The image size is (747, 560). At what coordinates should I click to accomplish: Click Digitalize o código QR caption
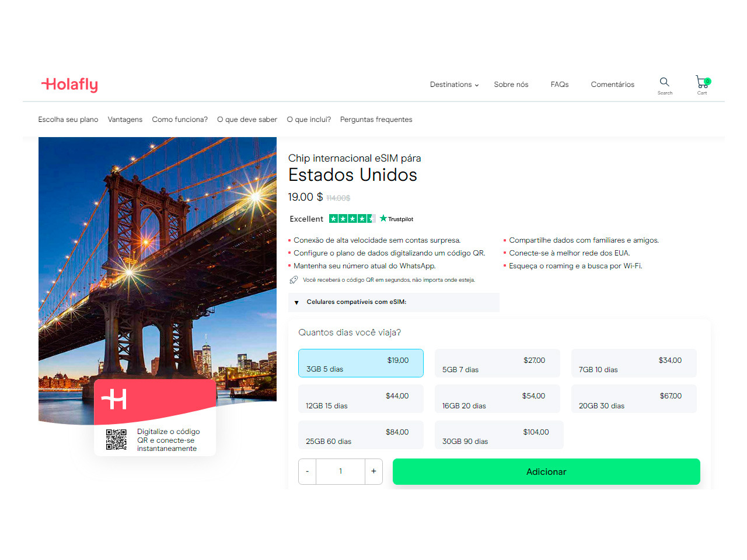tap(169, 440)
